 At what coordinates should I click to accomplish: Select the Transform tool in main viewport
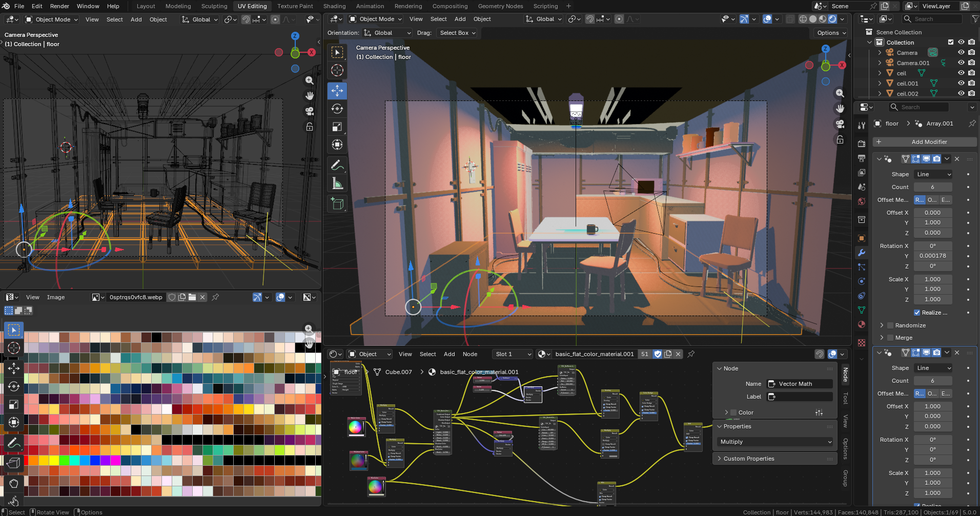[337, 145]
